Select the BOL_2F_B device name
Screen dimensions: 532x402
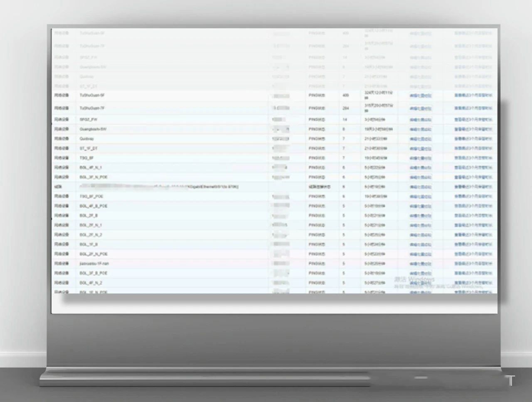point(89,216)
